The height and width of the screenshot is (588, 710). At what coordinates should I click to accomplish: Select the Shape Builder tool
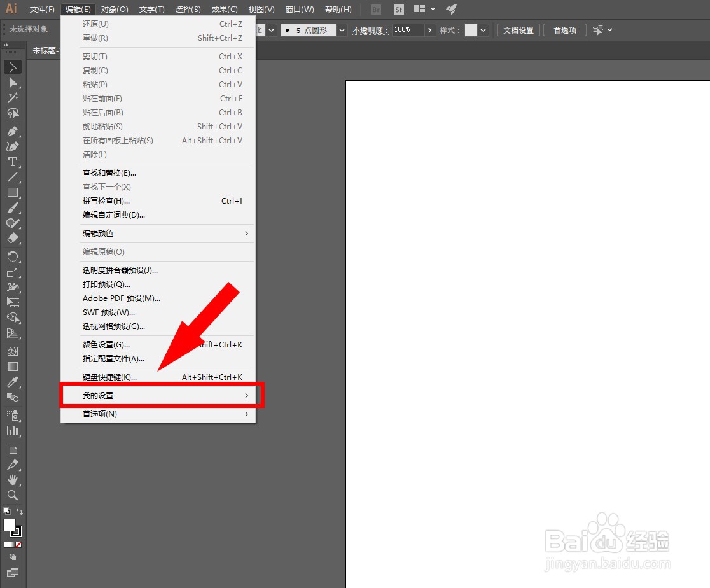coord(13,318)
